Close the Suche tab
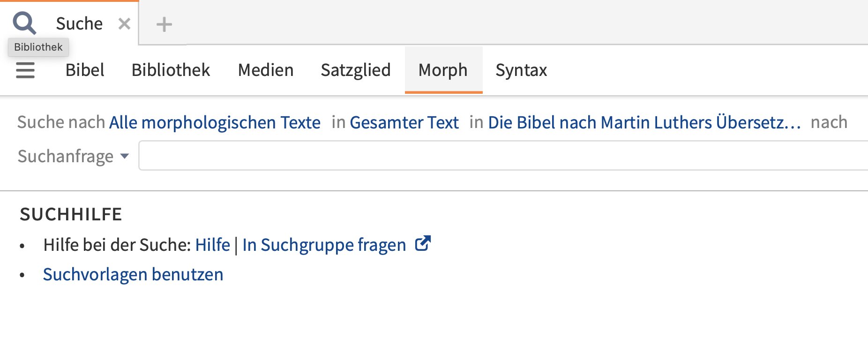 click(124, 23)
